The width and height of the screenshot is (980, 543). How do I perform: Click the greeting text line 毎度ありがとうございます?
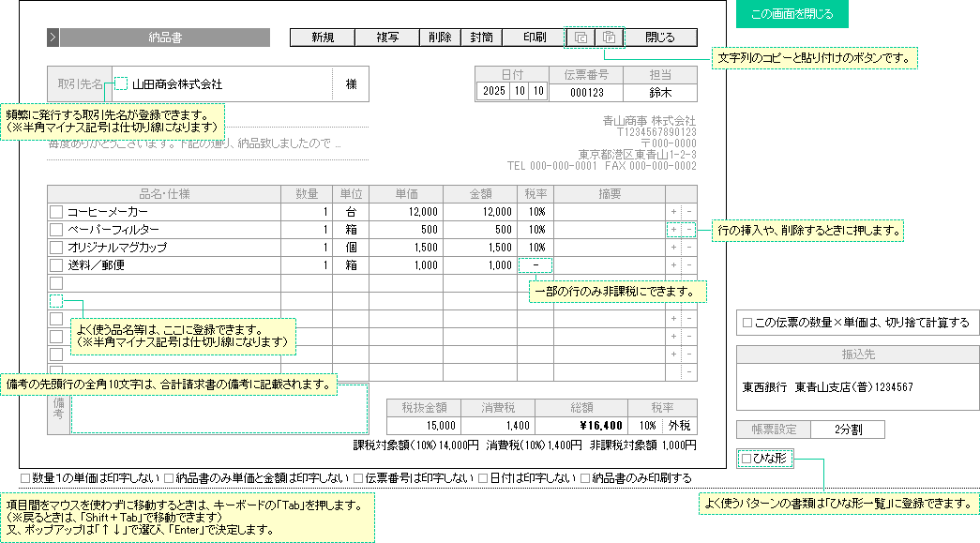pos(195,144)
